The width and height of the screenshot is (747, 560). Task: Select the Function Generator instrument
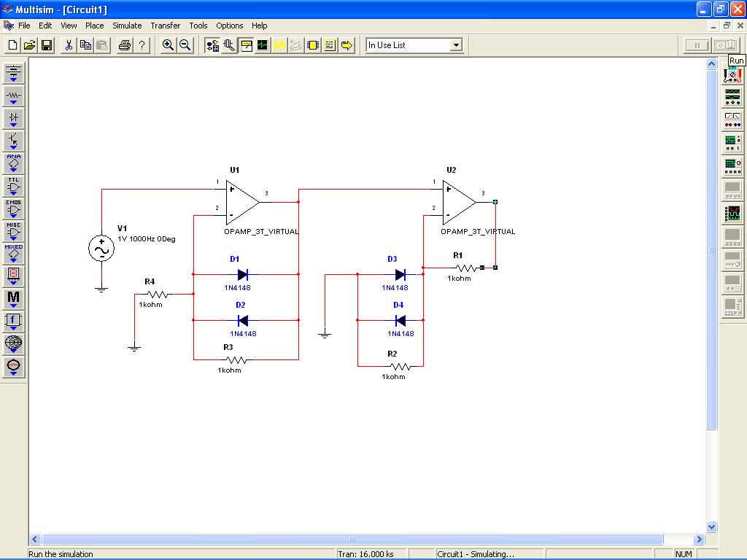point(732,97)
